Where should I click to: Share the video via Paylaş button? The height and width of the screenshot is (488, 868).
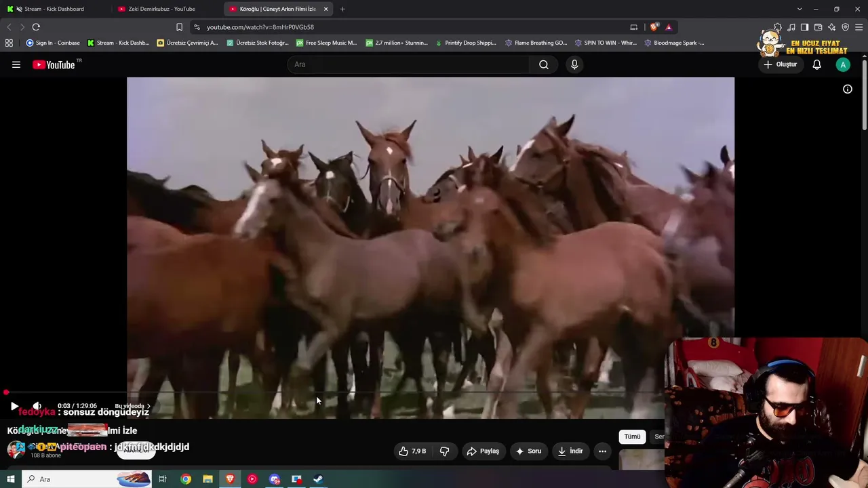pos(483,451)
